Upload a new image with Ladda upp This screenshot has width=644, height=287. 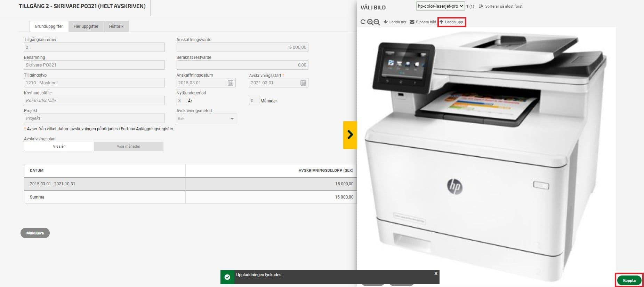pyautogui.click(x=451, y=22)
